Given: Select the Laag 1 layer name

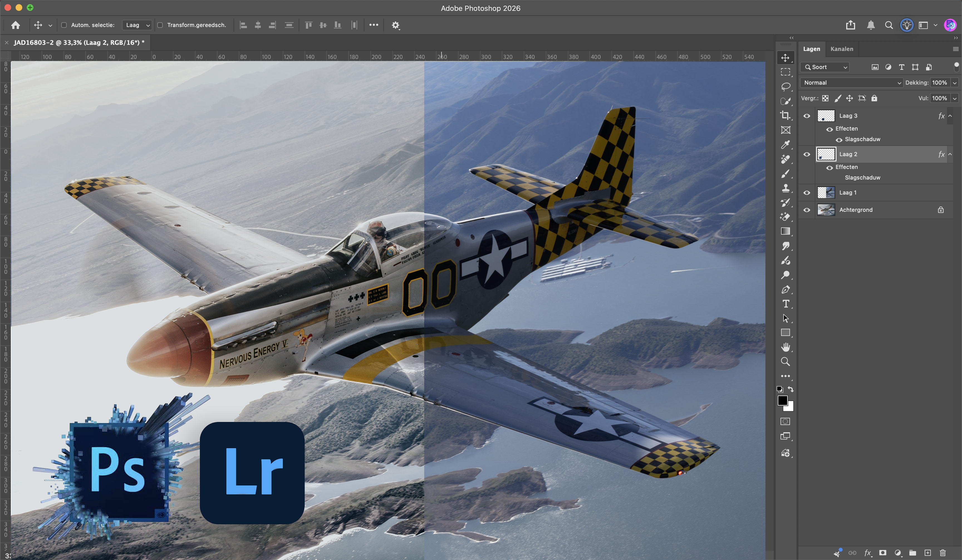Looking at the screenshot, I should 848,193.
